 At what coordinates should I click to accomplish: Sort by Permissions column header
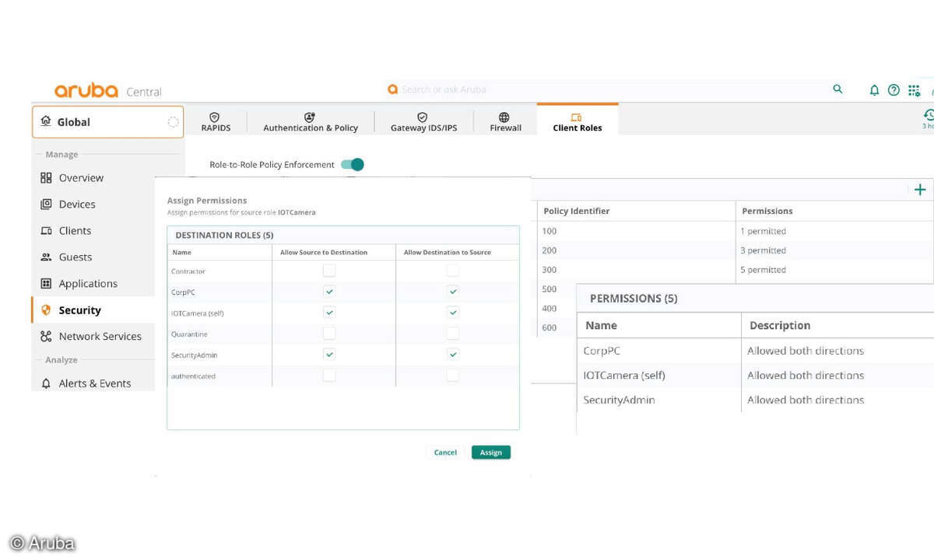click(767, 211)
